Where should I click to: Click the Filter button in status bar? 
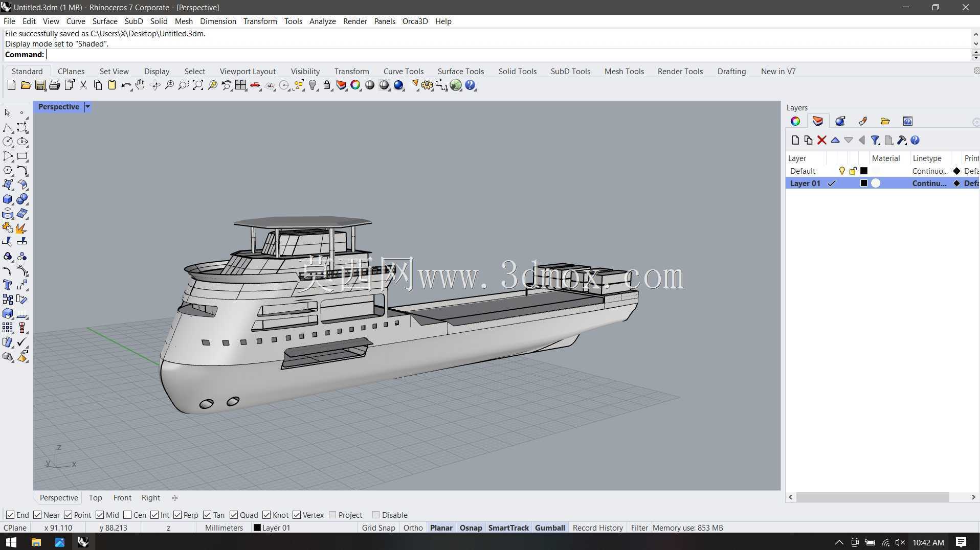(639, 528)
